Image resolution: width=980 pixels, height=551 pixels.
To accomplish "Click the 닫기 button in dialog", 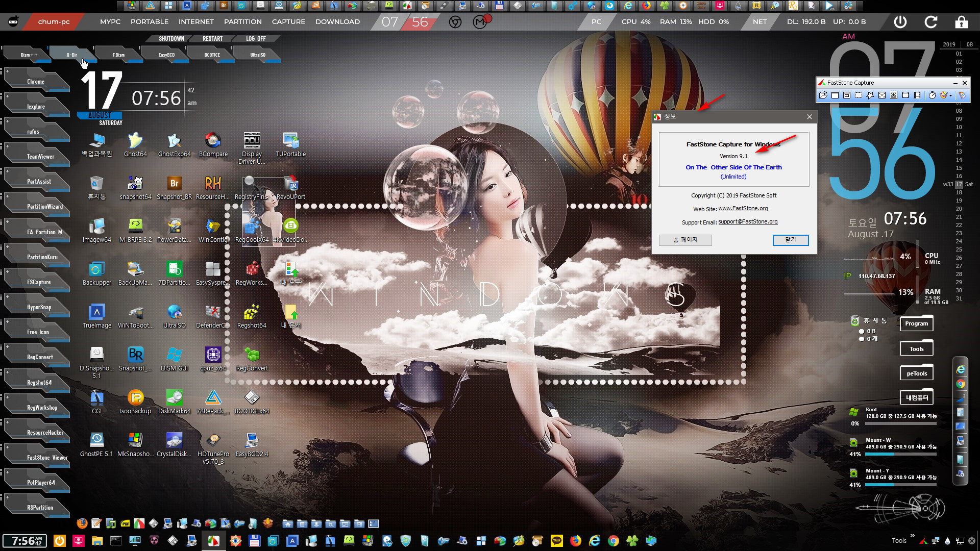I will point(791,240).
